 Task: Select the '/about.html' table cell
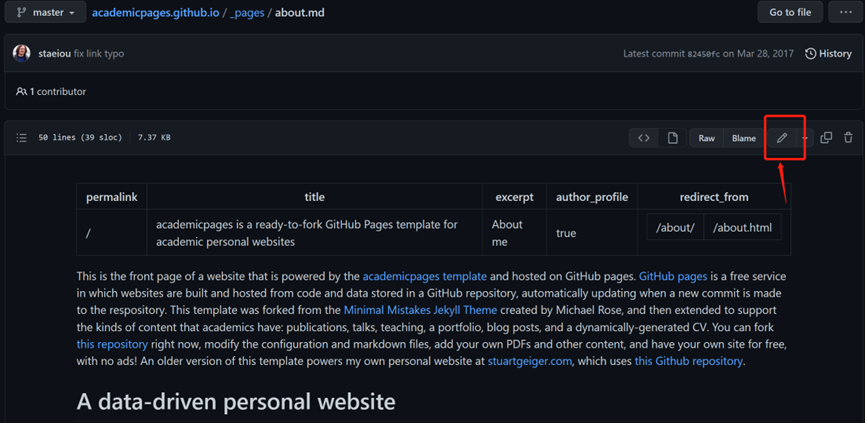click(x=743, y=227)
